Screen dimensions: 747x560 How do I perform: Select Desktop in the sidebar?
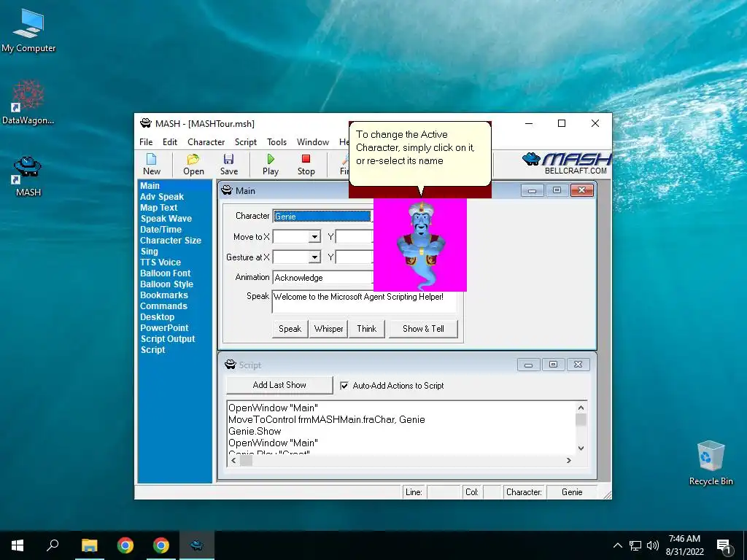[158, 317]
